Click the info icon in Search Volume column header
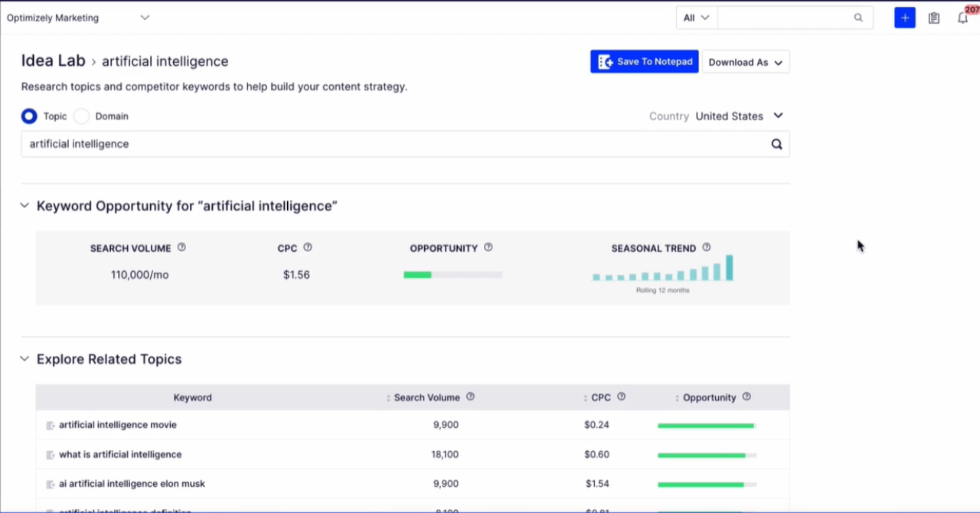980x513 pixels. point(471,397)
